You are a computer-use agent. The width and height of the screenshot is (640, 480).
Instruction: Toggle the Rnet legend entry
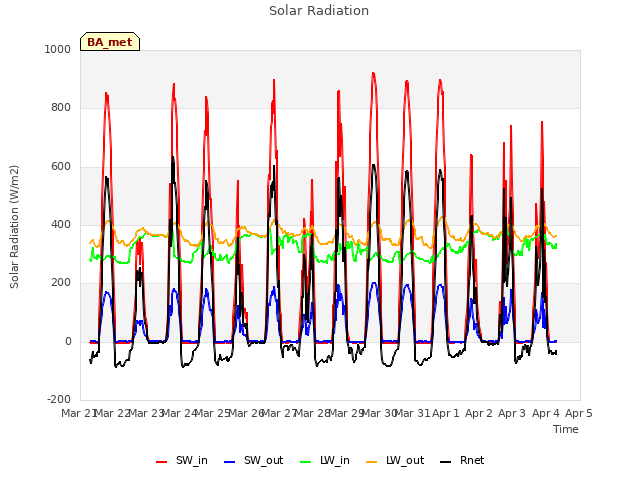click(x=462, y=461)
